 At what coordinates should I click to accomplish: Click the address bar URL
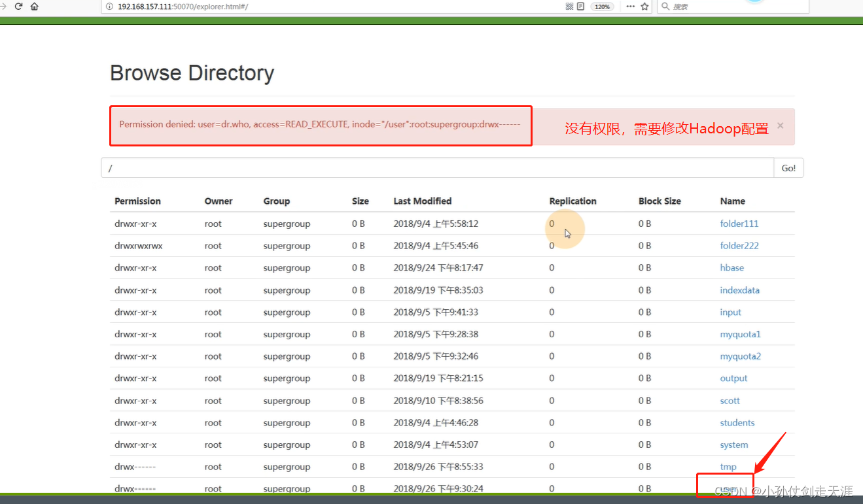click(183, 7)
